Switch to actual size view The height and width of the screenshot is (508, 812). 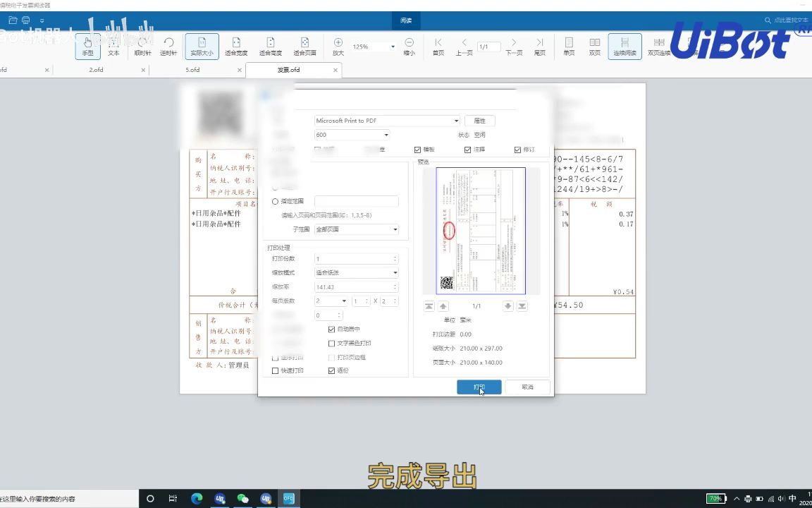click(x=202, y=47)
